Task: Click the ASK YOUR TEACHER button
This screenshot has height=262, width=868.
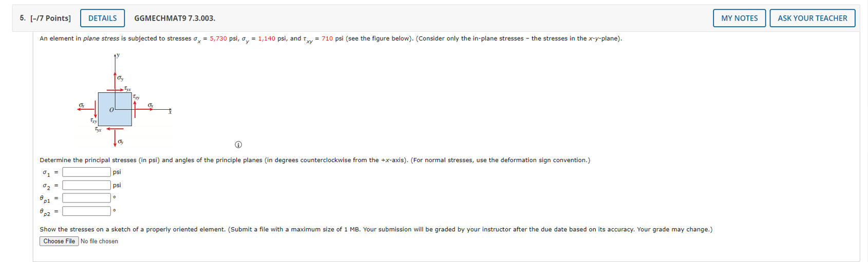Action: point(812,18)
